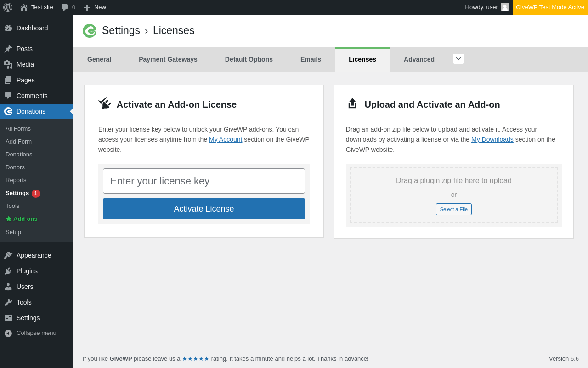The image size is (588, 368).
Task: Open the comments bubble icon in admin bar
Action: (65, 7)
